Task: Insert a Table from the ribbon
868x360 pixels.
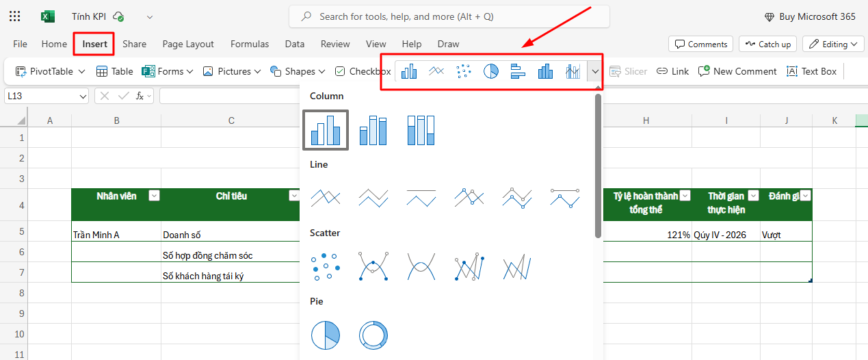Action: tap(114, 71)
